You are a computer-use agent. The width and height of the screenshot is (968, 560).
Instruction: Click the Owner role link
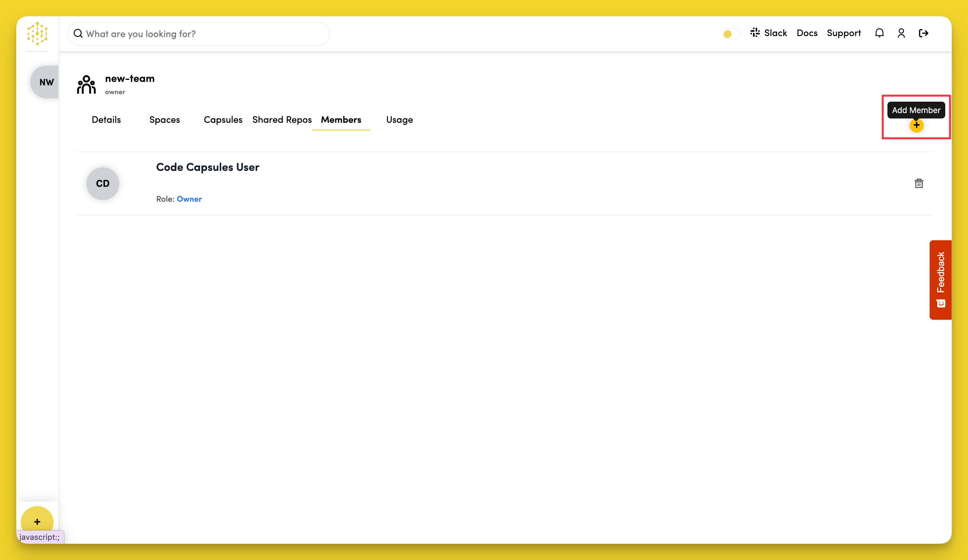(189, 199)
